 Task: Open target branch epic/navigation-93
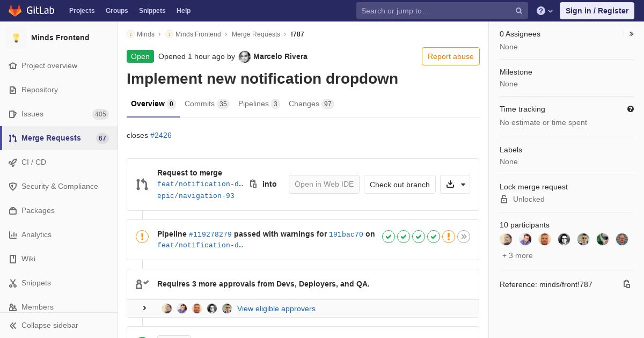click(x=196, y=196)
